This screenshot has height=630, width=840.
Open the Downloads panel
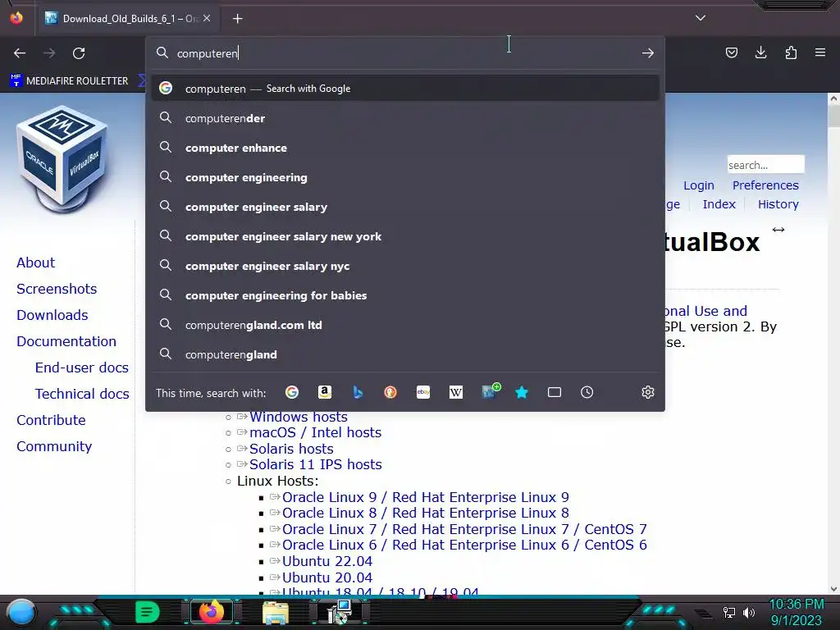click(760, 52)
